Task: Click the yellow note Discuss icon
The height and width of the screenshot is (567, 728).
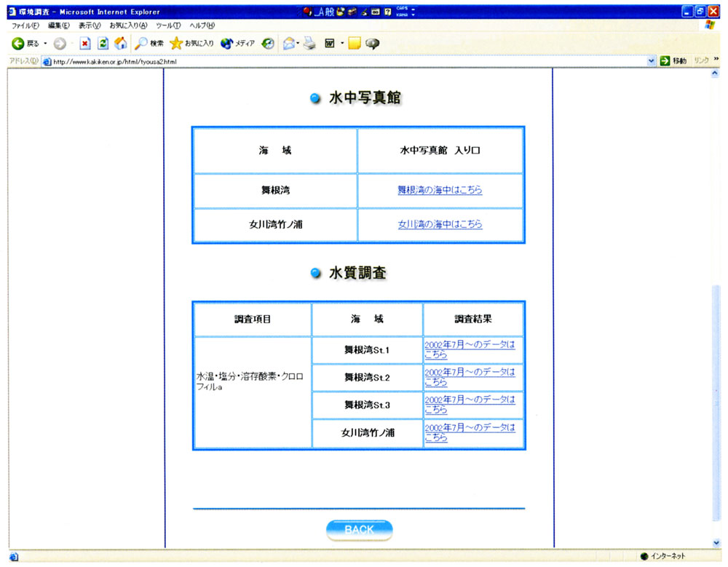Action: pyautogui.click(x=355, y=44)
